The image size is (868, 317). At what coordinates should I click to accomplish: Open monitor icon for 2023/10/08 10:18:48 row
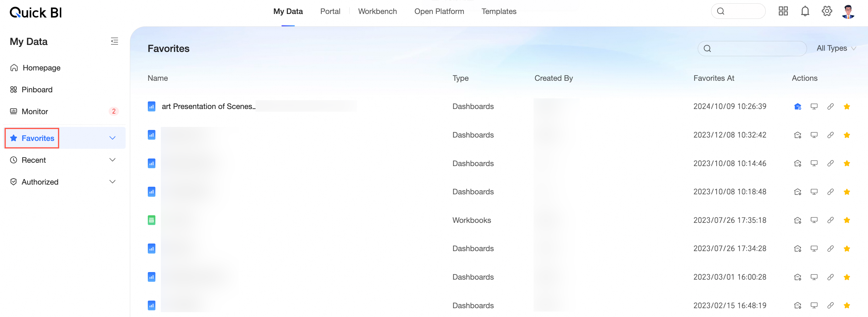click(x=814, y=192)
